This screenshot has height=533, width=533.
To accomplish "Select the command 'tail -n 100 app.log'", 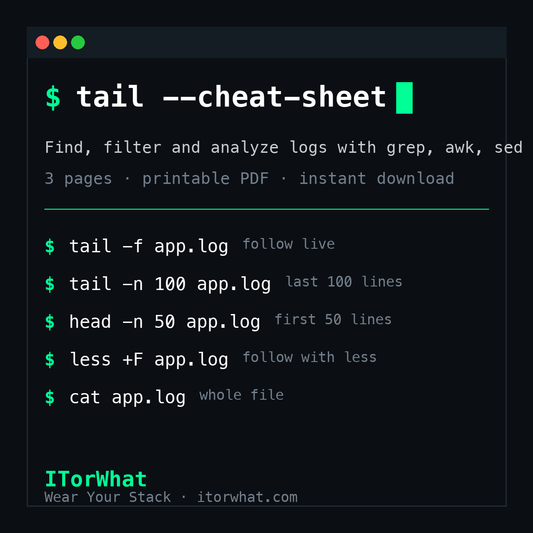I will point(170,284).
